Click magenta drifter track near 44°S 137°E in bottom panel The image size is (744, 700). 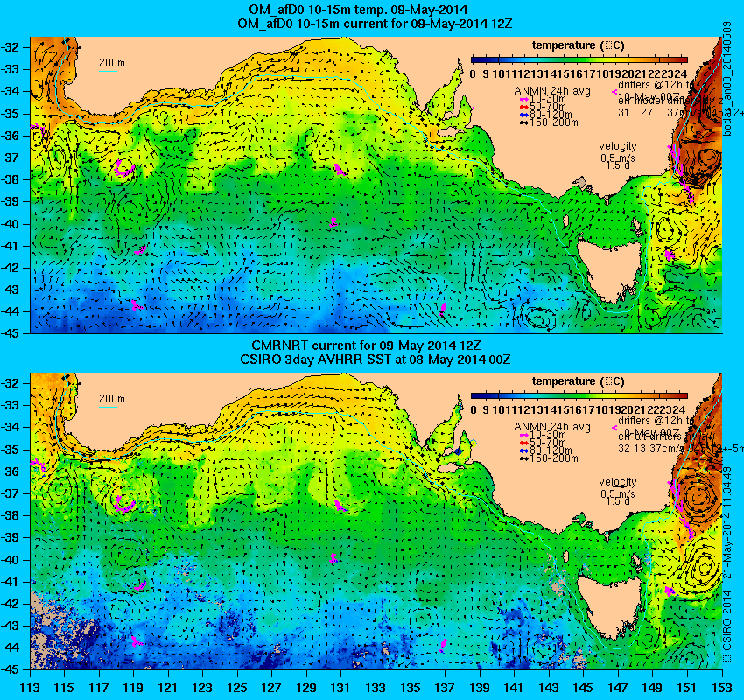pos(443,645)
